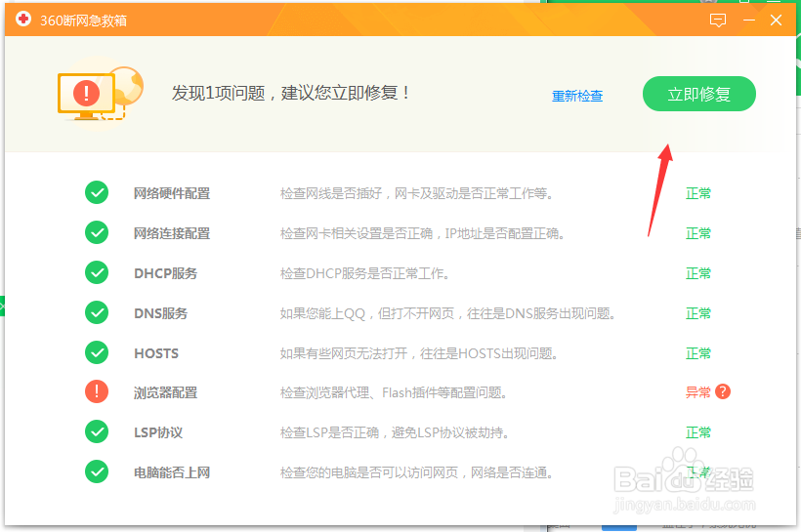Click description 检查LSP是否正确
Screen dimensions: 801x532
[395, 432]
